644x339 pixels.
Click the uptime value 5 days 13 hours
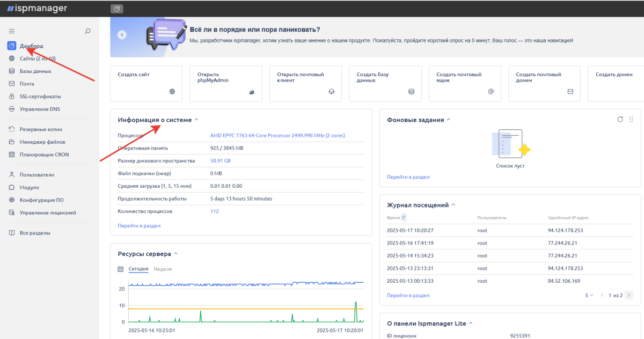point(241,199)
